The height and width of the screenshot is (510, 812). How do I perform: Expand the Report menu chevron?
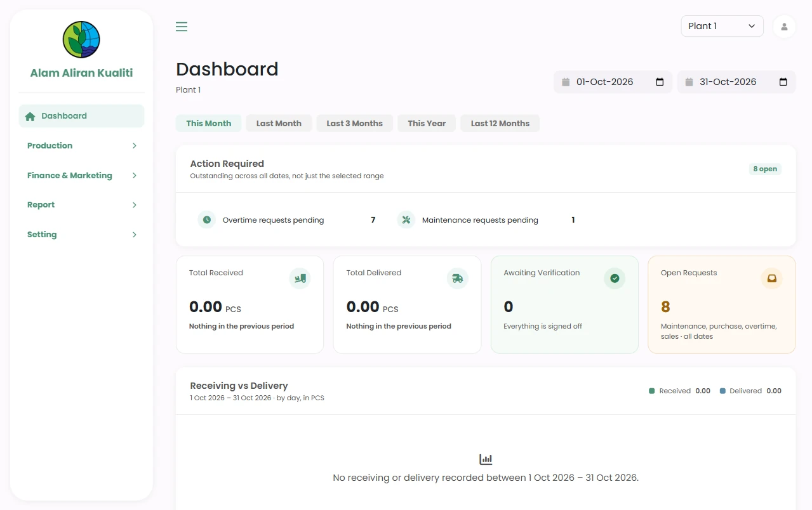coord(134,205)
